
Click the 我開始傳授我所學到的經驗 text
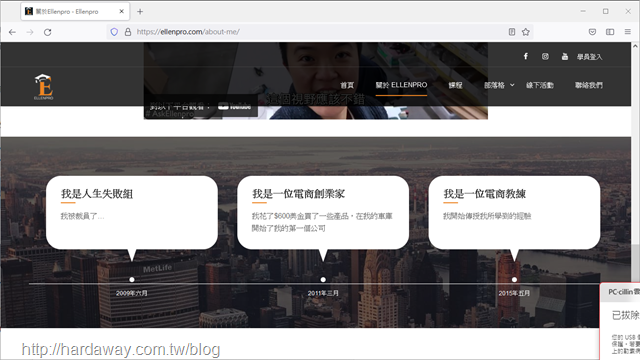tap(487, 216)
